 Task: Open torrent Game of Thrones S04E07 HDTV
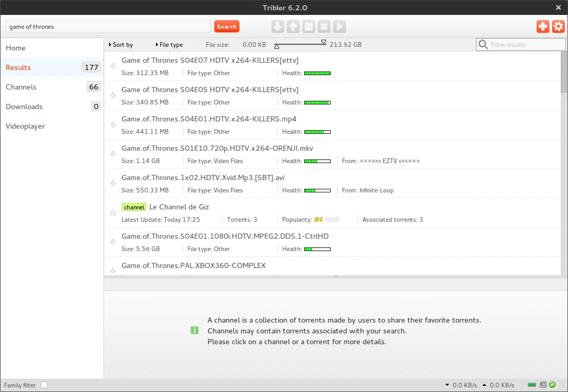coord(210,60)
